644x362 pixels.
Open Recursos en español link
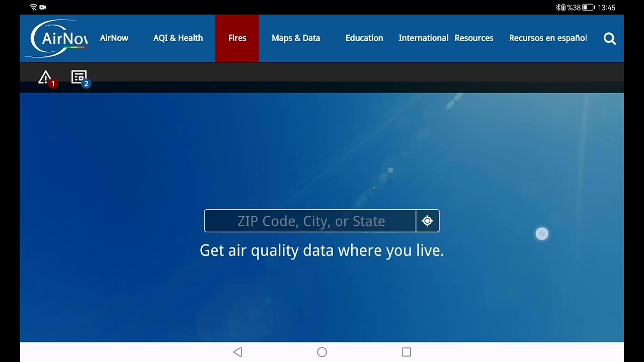(x=548, y=38)
